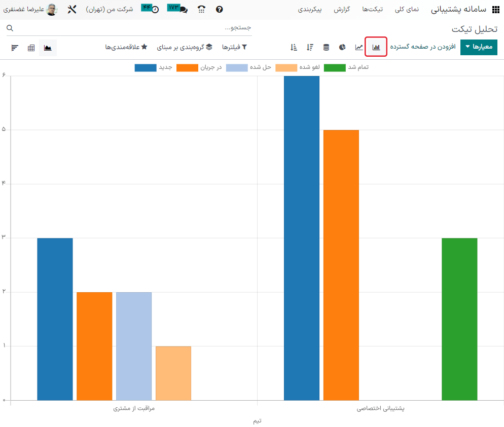Image resolution: width=504 pixels, height=427 pixels.
Task: Expand the معیارها measures dropdown
Action: click(479, 47)
